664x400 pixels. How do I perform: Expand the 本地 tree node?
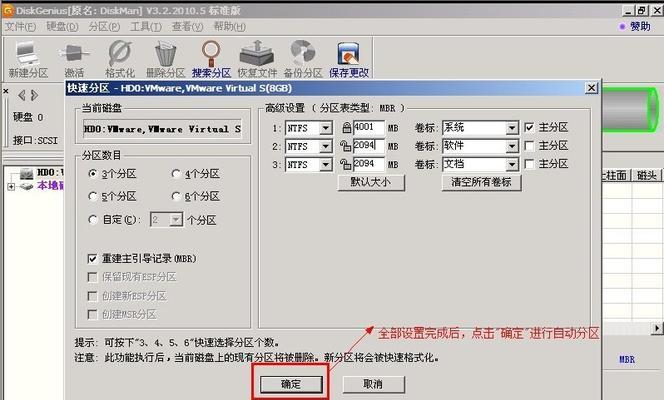pos(11,186)
